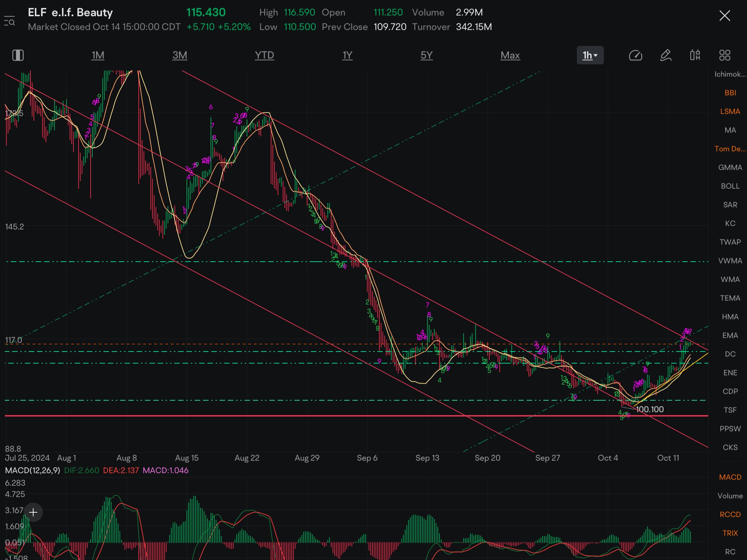Viewport: 747px width, 560px height.
Task: Enable the TEMA indicator
Action: [x=730, y=298]
